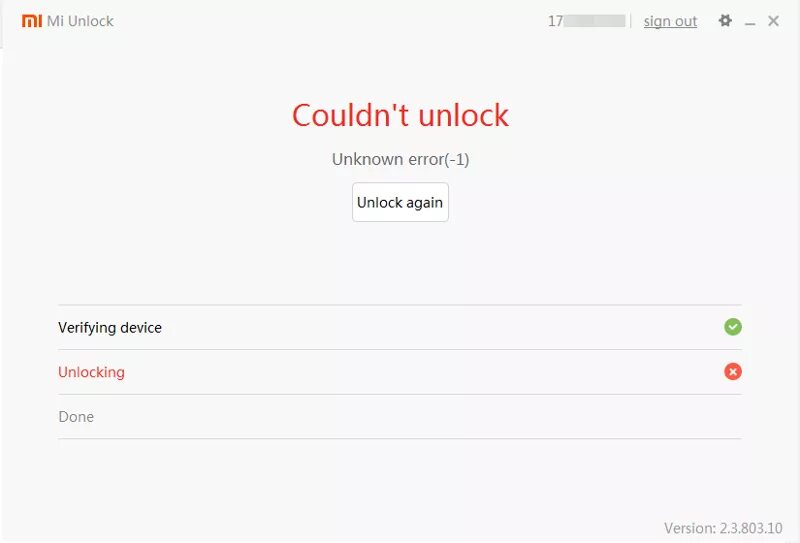Click the orange Mi logo
Screen dimensions: 800x543
(x=32, y=21)
